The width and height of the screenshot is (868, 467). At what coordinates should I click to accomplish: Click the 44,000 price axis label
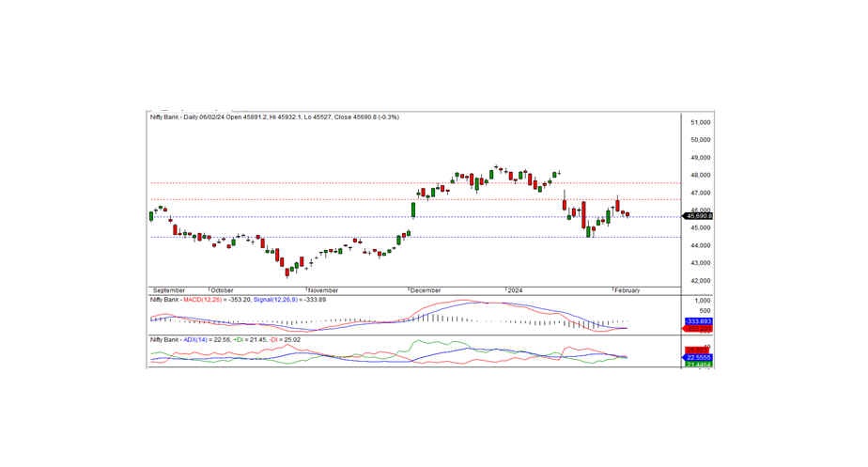coord(700,245)
